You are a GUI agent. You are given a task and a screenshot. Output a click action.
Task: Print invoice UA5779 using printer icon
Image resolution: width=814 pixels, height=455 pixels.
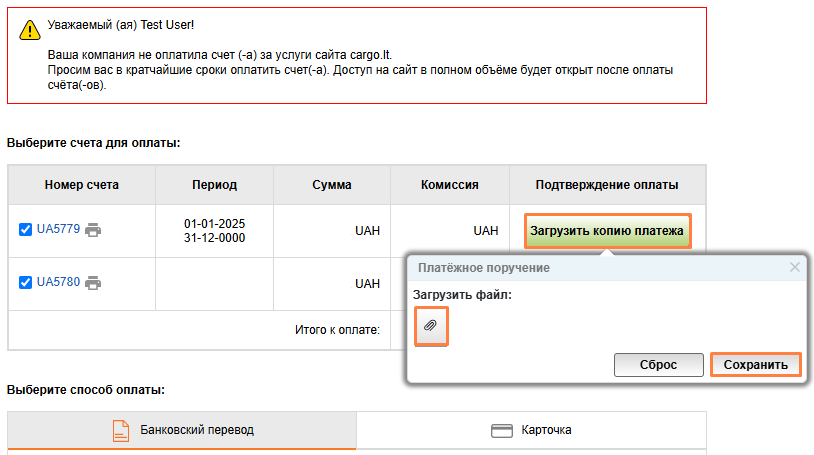(93, 230)
